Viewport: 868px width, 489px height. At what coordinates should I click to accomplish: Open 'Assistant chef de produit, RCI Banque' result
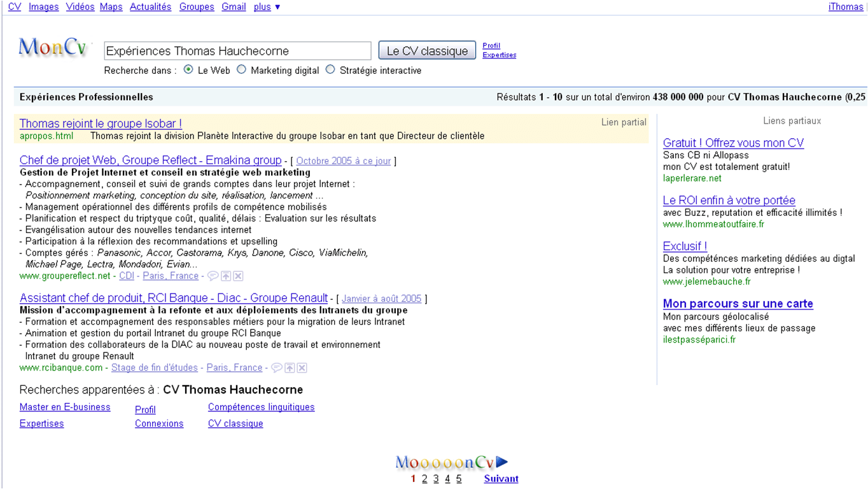174,297
